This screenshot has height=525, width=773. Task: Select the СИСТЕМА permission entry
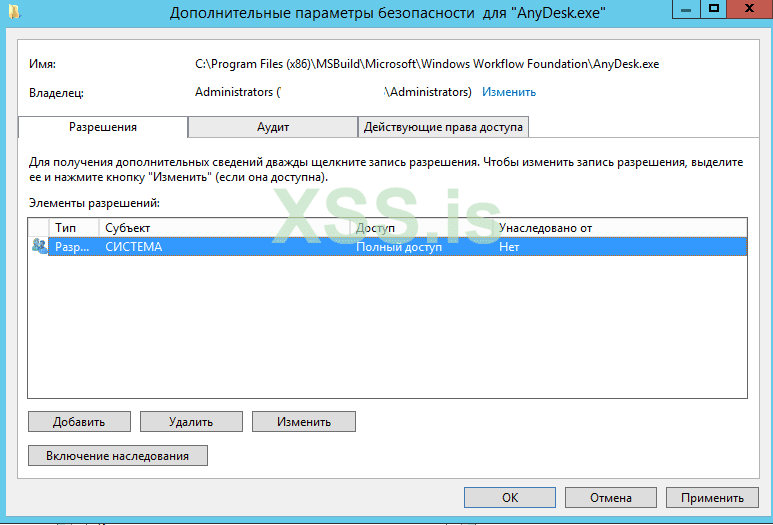point(387,246)
